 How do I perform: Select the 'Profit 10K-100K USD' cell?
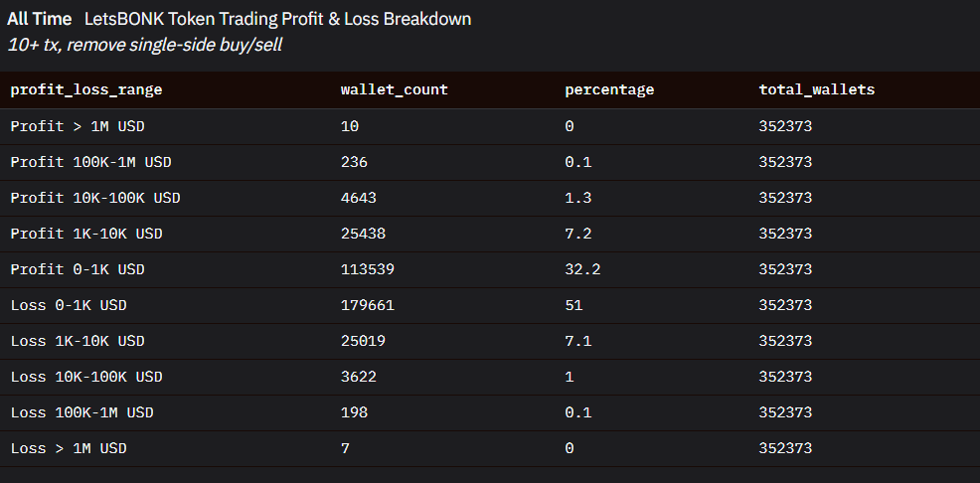95,198
